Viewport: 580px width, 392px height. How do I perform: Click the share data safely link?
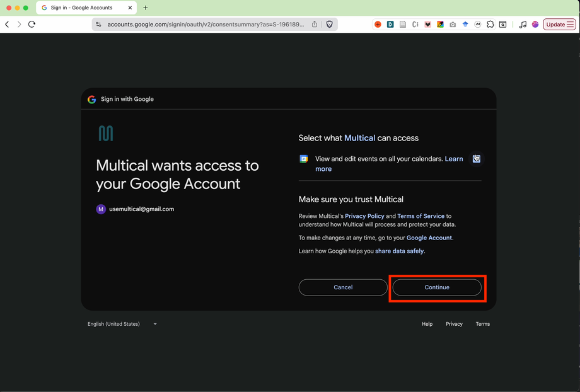(x=399, y=250)
